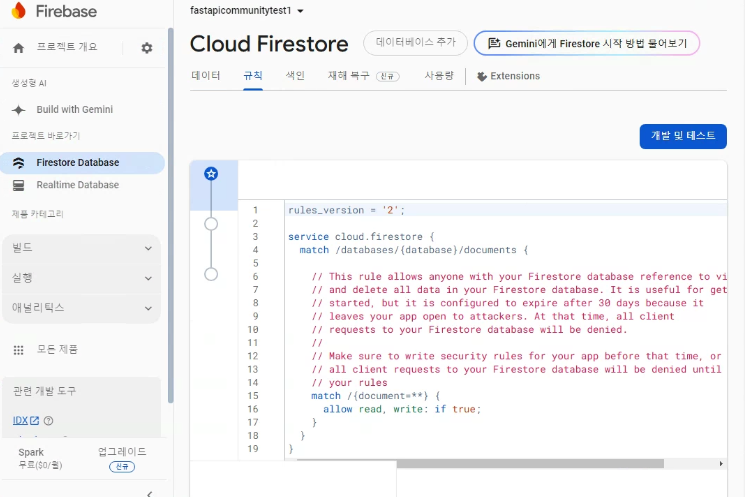Switch to the 규칙 tab
The width and height of the screenshot is (745, 497).
click(253, 76)
